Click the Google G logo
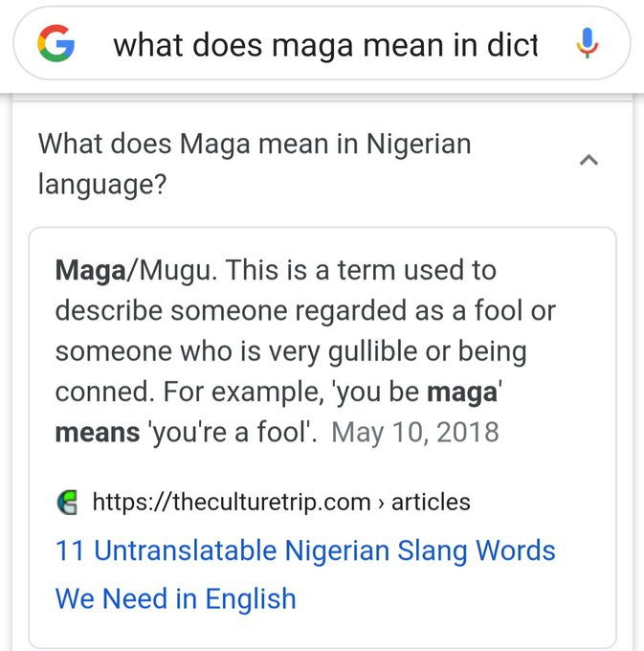Viewport: 644px width, 651px height. pyautogui.click(x=58, y=45)
